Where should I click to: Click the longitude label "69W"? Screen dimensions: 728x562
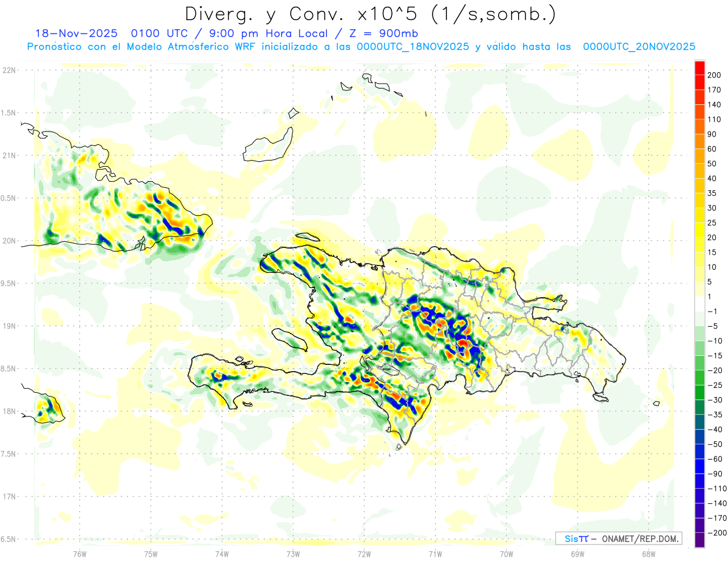(578, 554)
